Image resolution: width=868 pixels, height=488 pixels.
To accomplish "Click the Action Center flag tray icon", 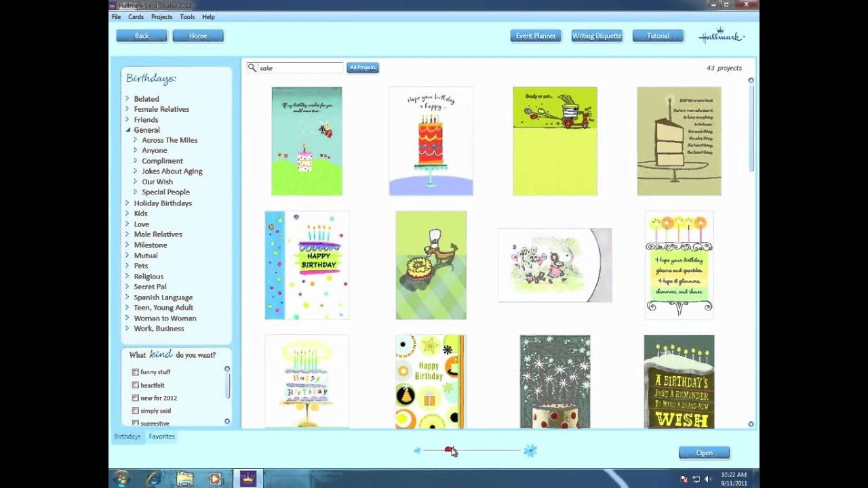I will (684, 479).
